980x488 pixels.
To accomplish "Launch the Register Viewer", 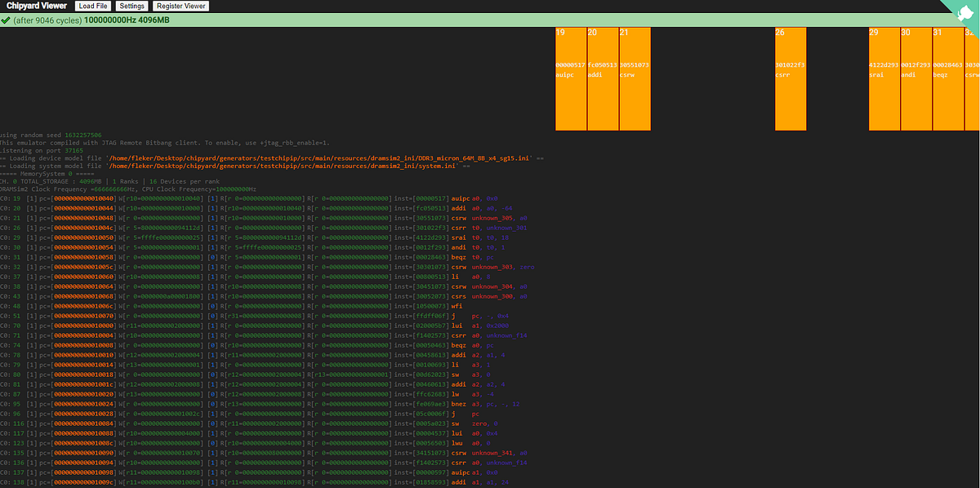I will 180,6.
